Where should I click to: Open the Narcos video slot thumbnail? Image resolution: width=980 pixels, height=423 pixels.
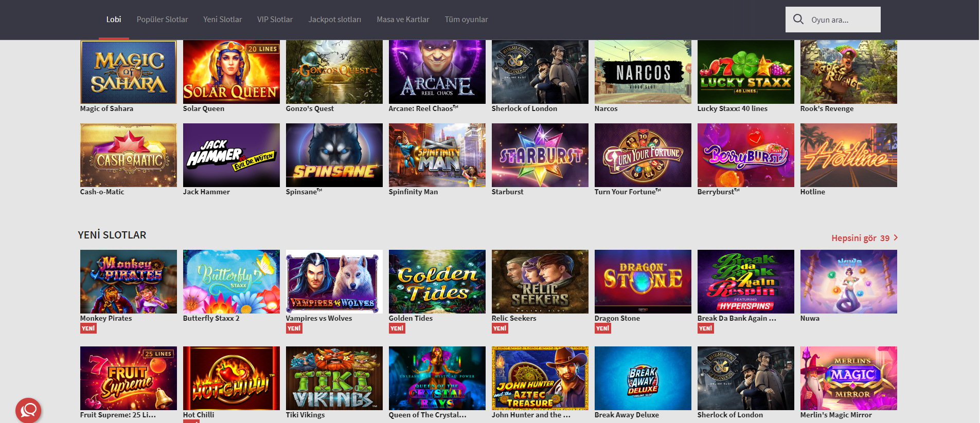[643, 72]
